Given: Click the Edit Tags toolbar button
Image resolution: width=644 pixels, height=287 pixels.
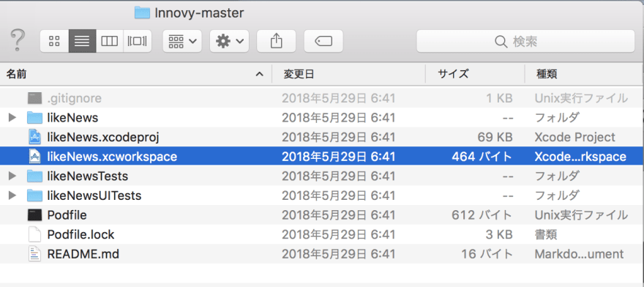Looking at the screenshot, I should click(323, 41).
